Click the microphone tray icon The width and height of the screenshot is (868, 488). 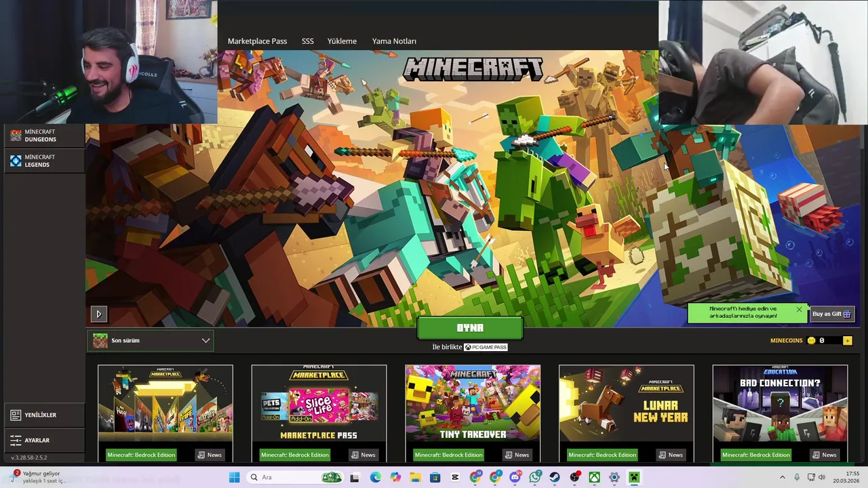coord(797,478)
